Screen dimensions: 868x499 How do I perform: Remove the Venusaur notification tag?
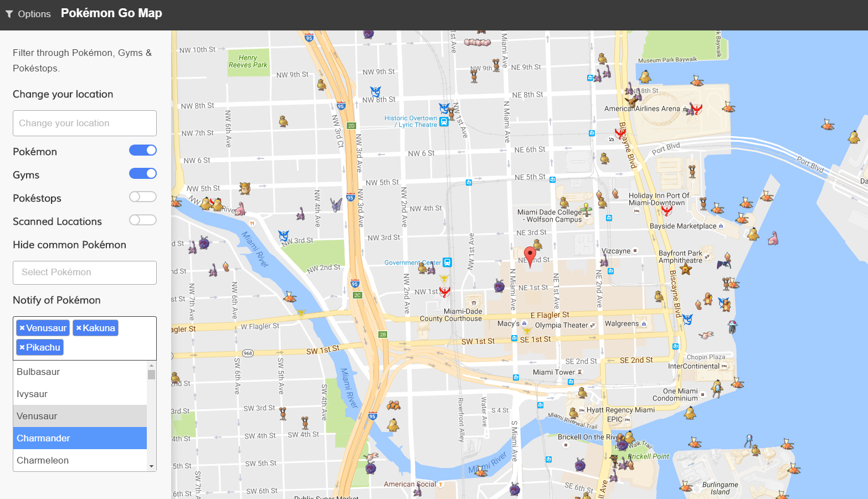tap(23, 327)
